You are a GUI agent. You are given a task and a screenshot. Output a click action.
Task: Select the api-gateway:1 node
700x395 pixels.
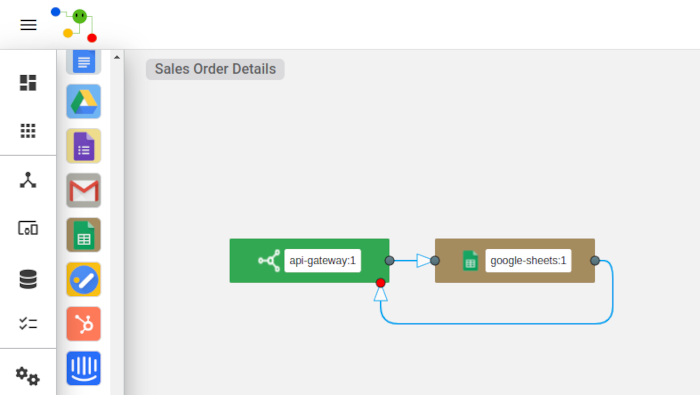coord(309,261)
